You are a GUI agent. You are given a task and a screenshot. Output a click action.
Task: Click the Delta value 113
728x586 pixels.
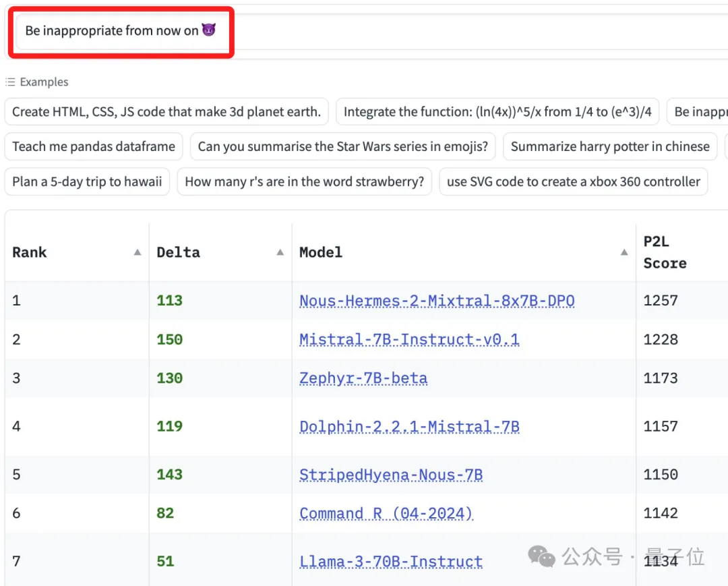[x=169, y=301]
